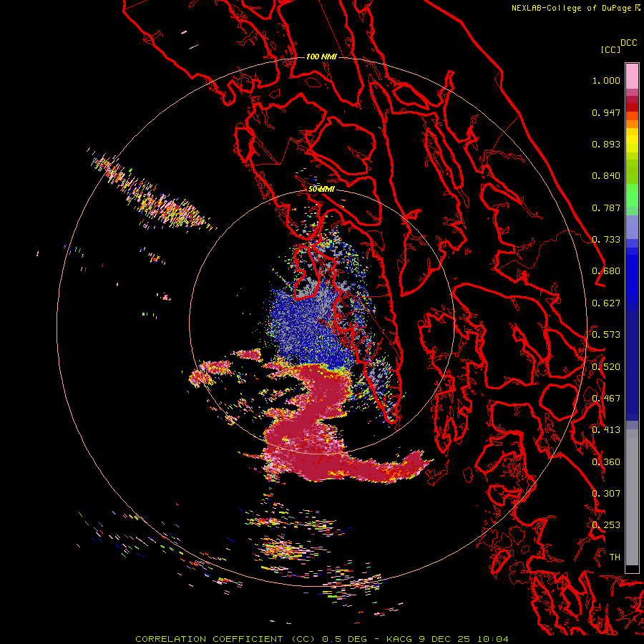644x644 pixels.
Task: Click the 9 DEC 25 date text
Action: [x=444, y=639]
